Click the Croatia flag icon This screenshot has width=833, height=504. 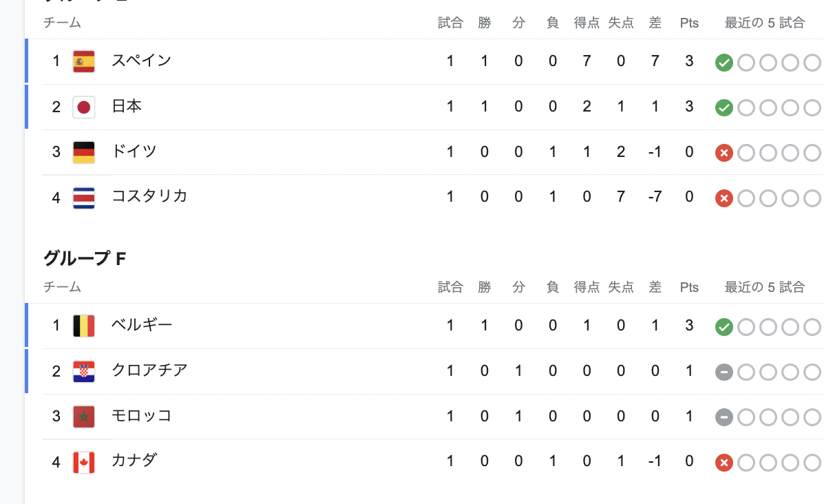[84, 371]
